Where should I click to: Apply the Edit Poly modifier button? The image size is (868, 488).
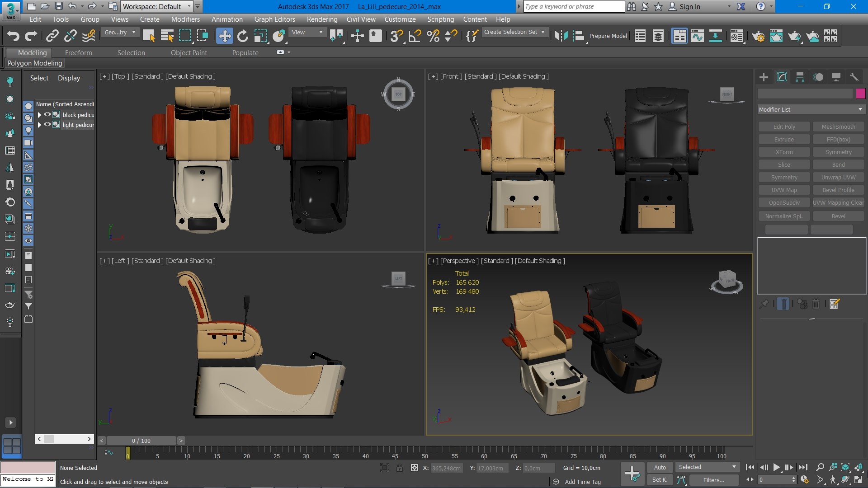click(x=784, y=127)
